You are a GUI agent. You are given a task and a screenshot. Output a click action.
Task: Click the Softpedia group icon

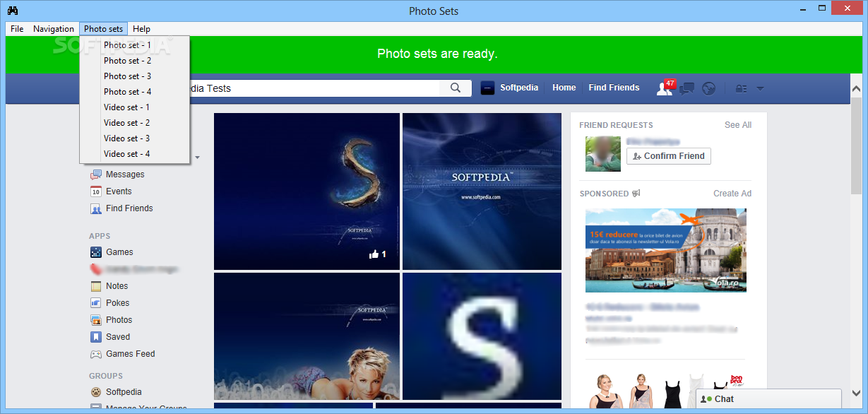tap(95, 392)
